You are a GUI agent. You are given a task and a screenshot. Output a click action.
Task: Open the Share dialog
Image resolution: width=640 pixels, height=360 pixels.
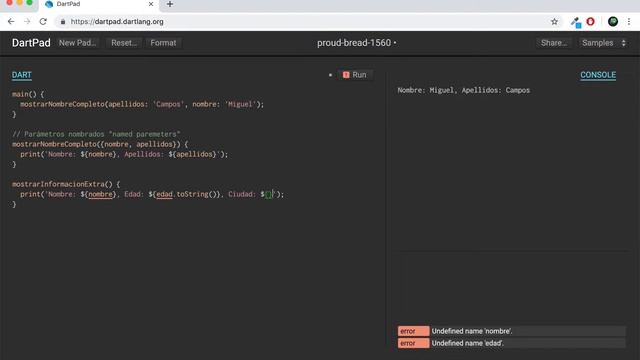(553, 43)
